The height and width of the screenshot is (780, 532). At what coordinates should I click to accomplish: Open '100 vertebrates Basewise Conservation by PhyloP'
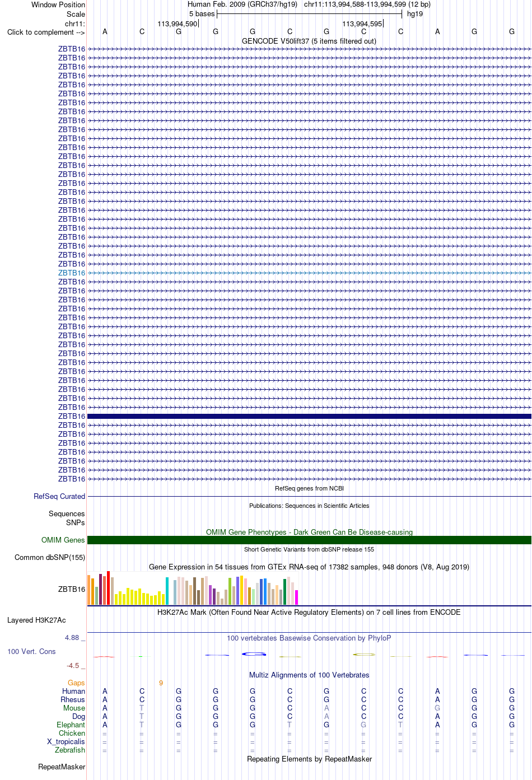click(x=309, y=638)
